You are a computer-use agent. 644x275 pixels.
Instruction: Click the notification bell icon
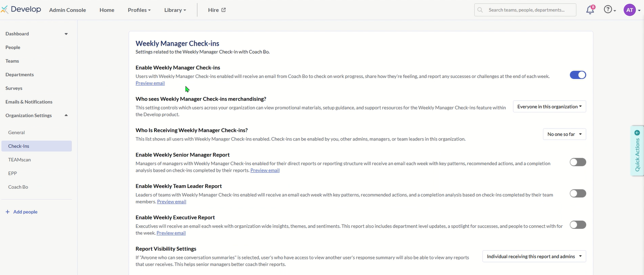[x=590, y=10]
